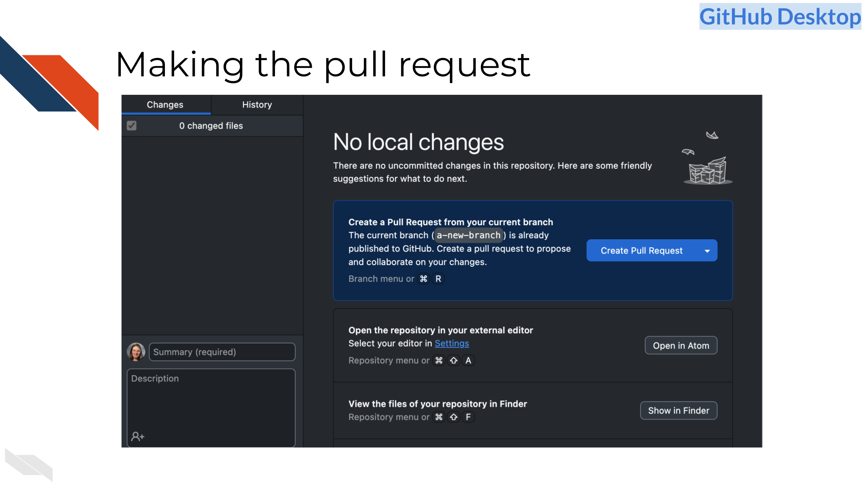Switch to the History tab
The height and width of the screenshot is (482, 868).
point(257,105)
